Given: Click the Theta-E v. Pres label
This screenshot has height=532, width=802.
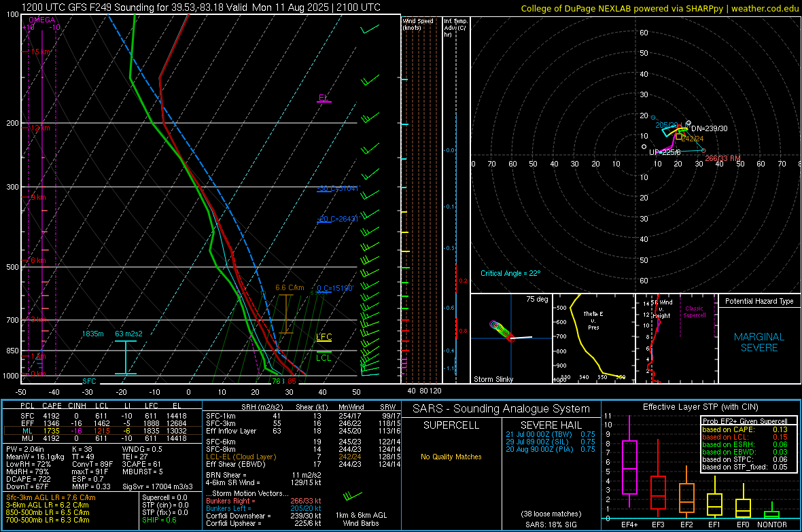Looking at the screenshot, I should (x=593, y=320).
